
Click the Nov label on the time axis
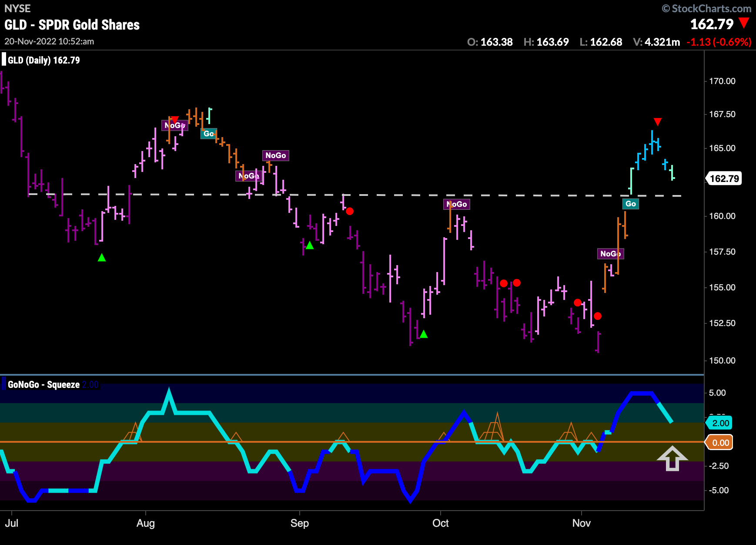click(582, 523)
